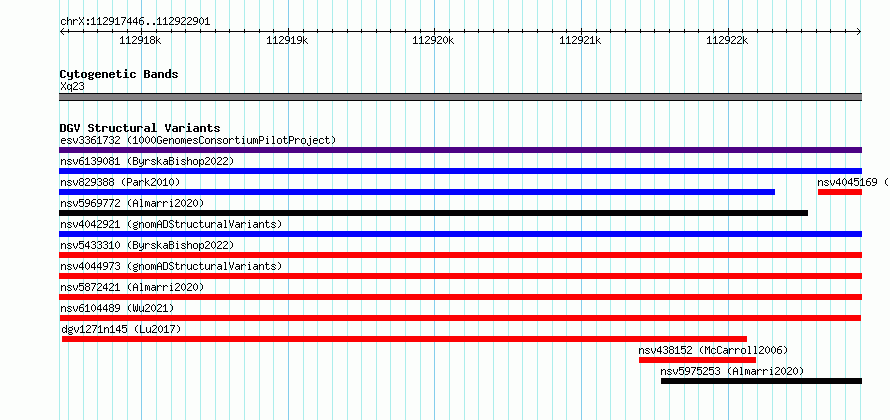Click the nsv829388 blue variant bar
This screenshot has height=420, width=890.
(417, 192)
